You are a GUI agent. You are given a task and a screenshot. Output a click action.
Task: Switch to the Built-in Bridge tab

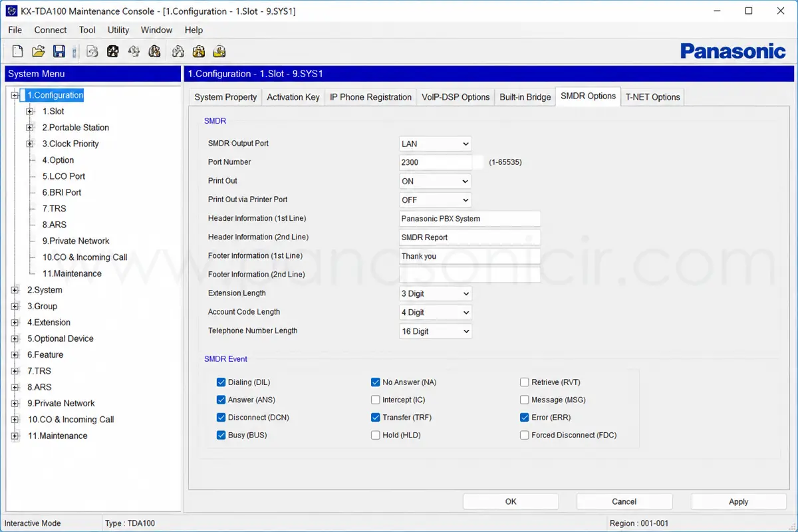point(525,97)
